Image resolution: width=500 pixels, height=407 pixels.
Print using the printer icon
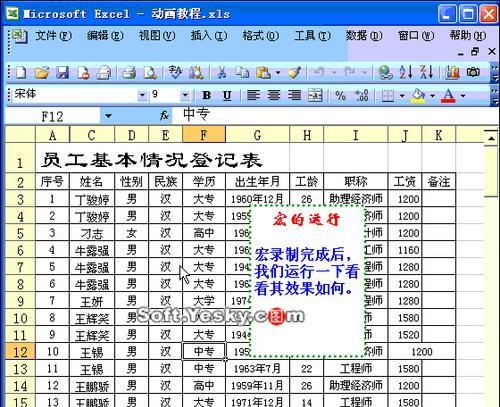(x=129, y=72)
